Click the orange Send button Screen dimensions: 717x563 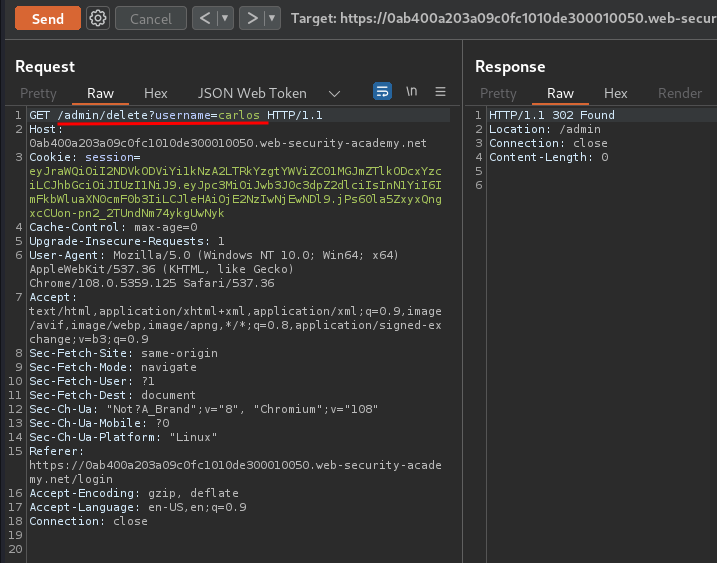pyautogui.click(x=48, y=18)
